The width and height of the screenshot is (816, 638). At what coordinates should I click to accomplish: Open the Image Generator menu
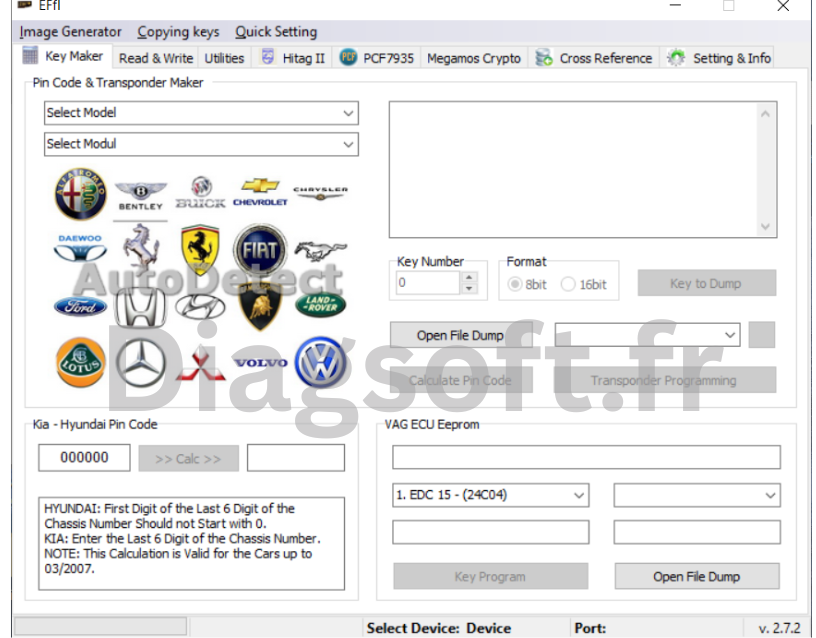pos(70,32)
